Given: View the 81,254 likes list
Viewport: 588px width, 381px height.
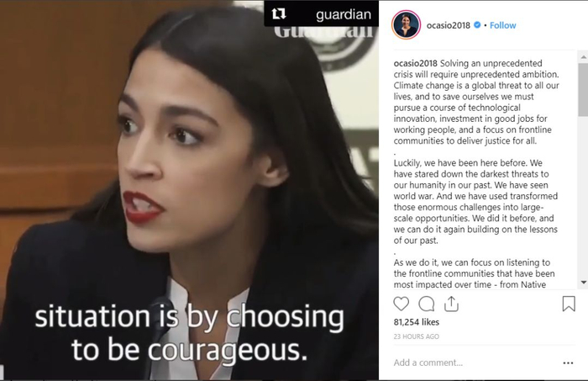Looking at the screenshot, I should (417, 322).
